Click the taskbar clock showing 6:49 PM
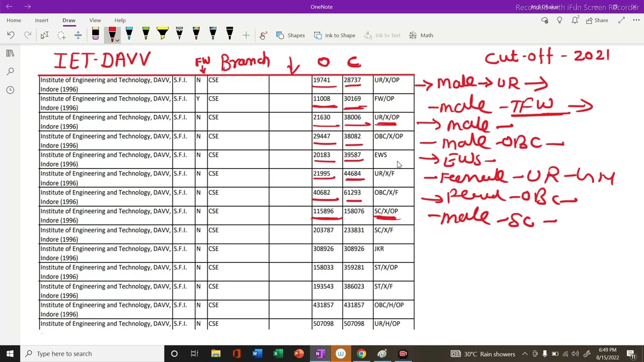The image size is (644, 362). [x=607, y=354]
